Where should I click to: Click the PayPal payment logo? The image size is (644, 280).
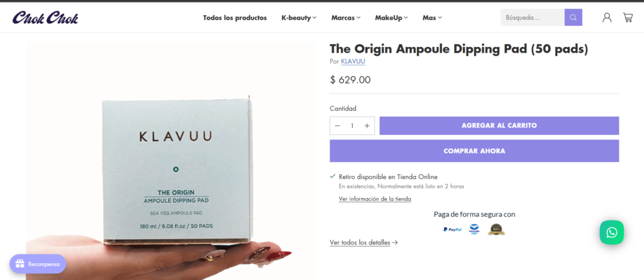pos(452,230)
